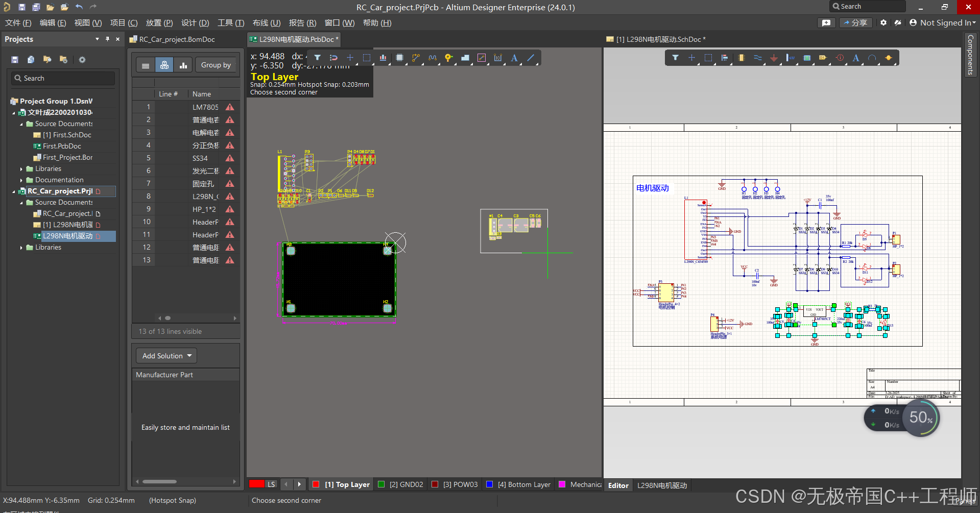Viewport: 980px width, 513px height.
Task: Collapse Project Group 1.DsnWrk first project node
Action: 14,113
